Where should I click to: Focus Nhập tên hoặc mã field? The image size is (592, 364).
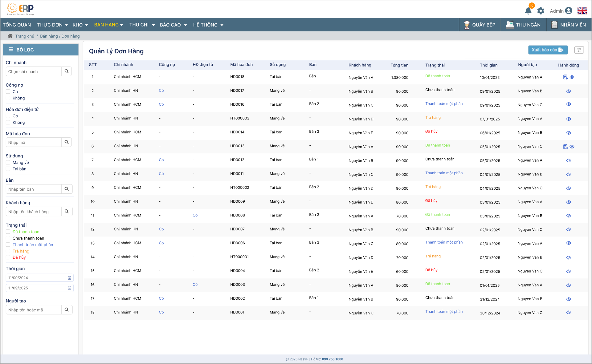[x=34, y=310]
